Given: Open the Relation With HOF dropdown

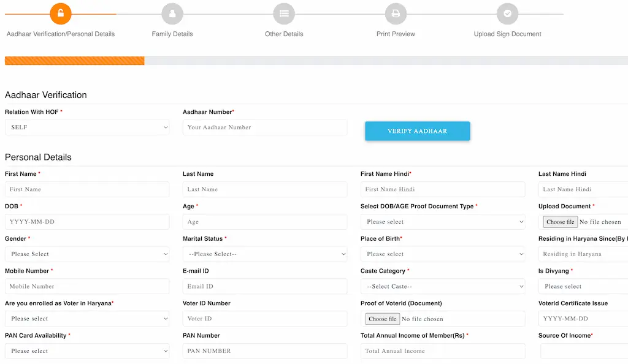Looking at the screenshot, I should click(x=87, y=127).
